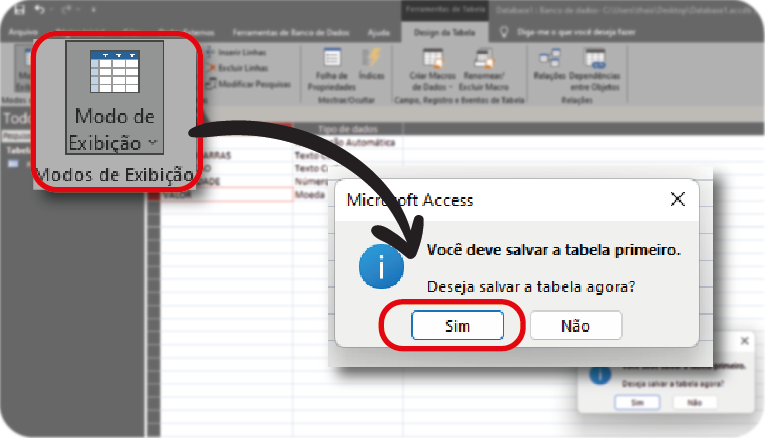Image resolution: width=765 pixels, height=438 pixels.
Task: Open Criar Macros de Dados dropdown
Action: (x=432, y=69)
